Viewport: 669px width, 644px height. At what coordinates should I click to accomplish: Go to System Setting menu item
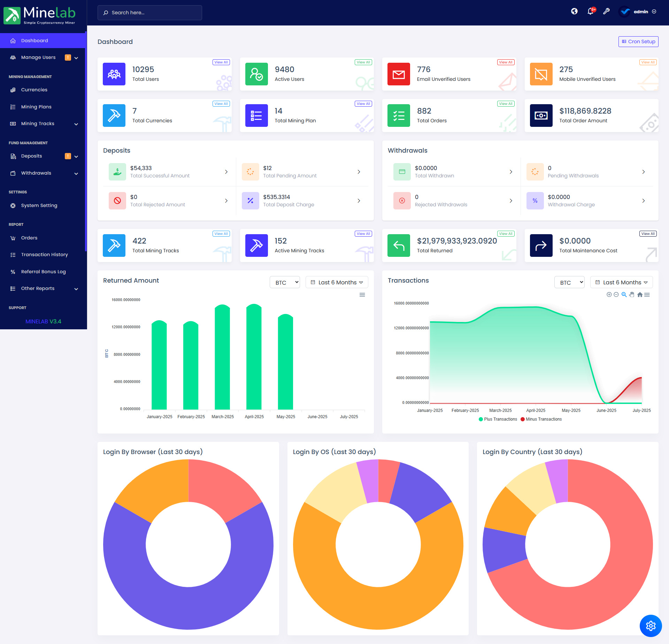39,206
